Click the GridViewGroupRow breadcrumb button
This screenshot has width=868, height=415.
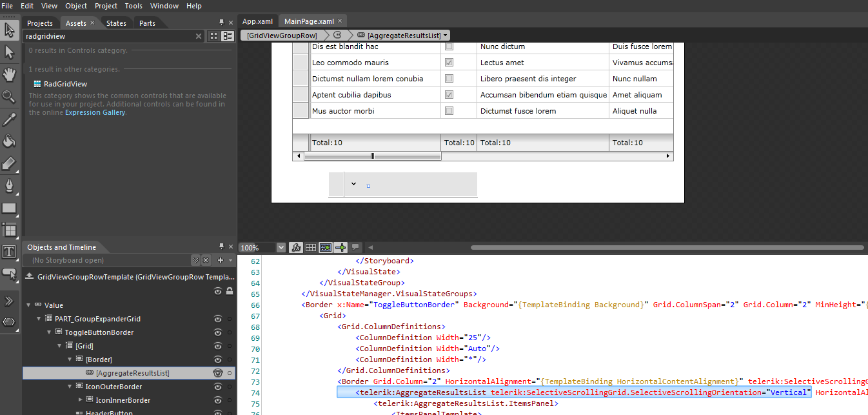pos(282,35)
